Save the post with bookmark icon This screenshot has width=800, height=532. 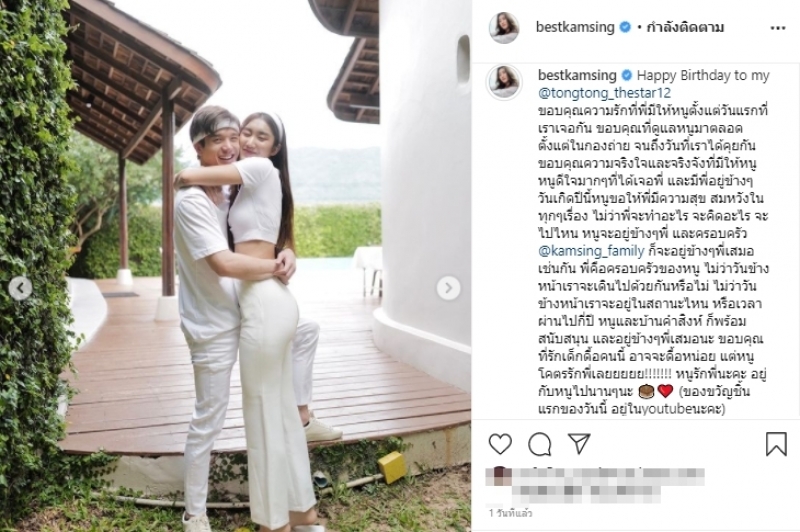(776, 444)
